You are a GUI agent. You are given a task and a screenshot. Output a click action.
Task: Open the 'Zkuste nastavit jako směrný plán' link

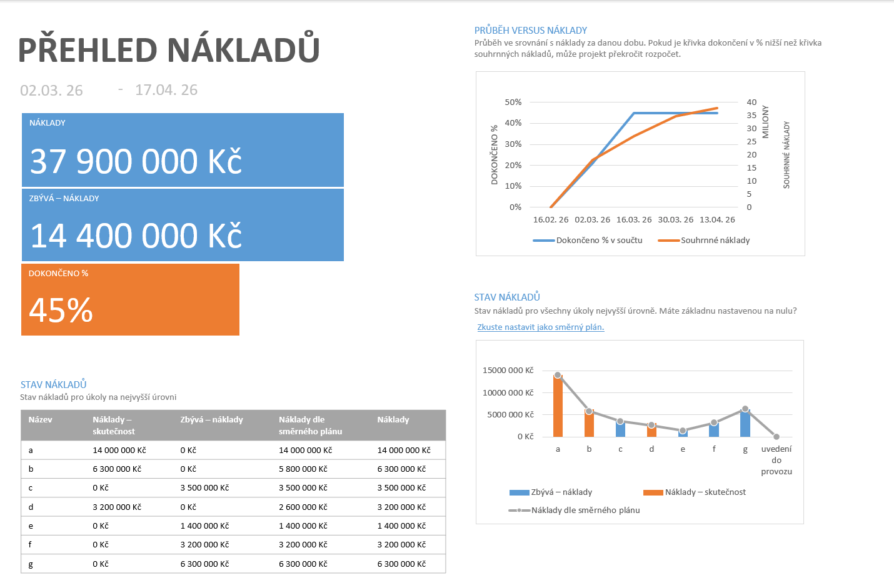[x=541, y=327]
